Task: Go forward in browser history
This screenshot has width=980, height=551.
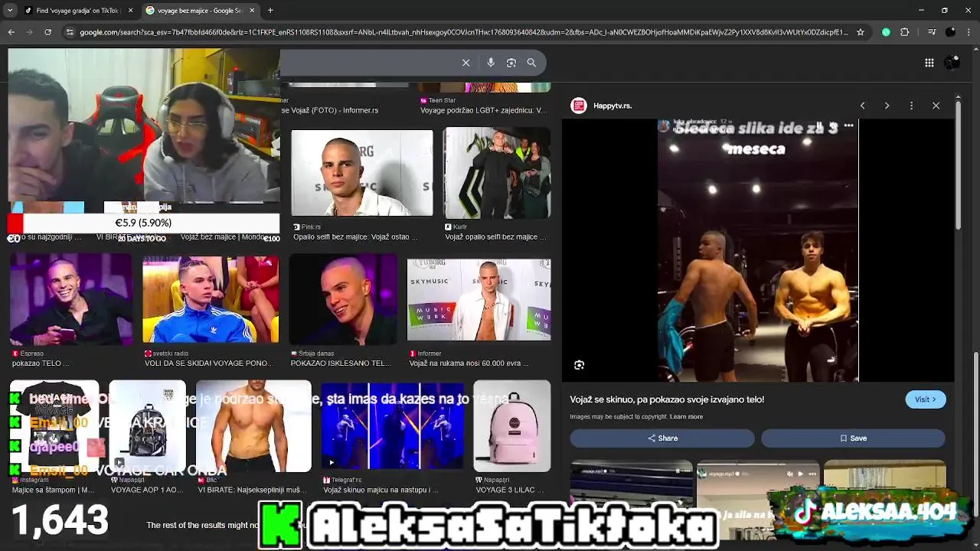Action: (29, 32)
